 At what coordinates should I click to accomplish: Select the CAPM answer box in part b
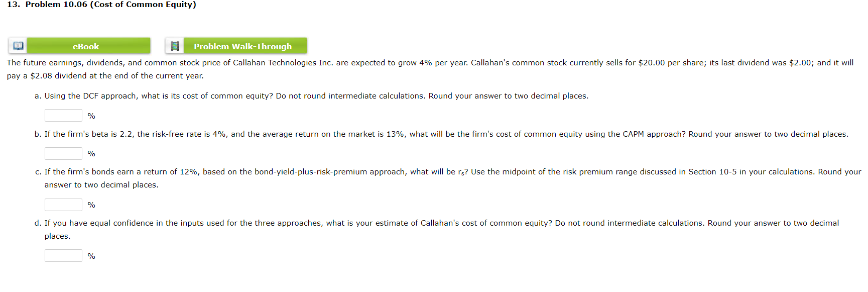click(x=63, y=153)
